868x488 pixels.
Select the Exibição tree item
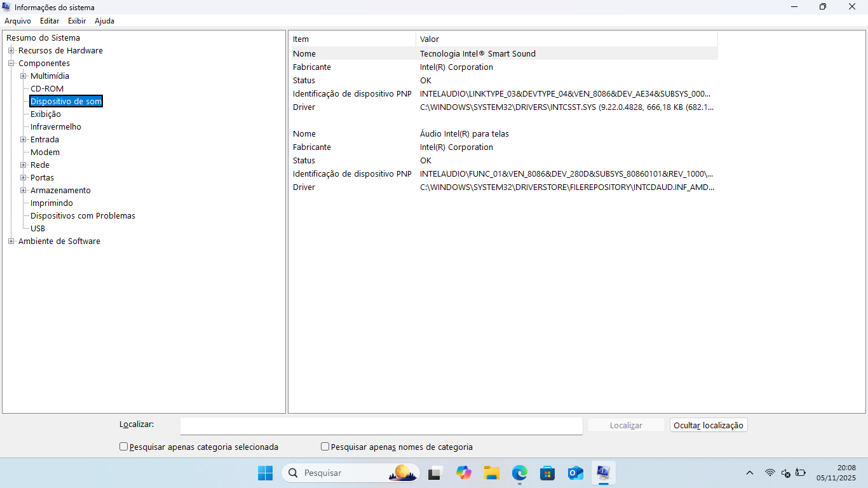[46, 114]
